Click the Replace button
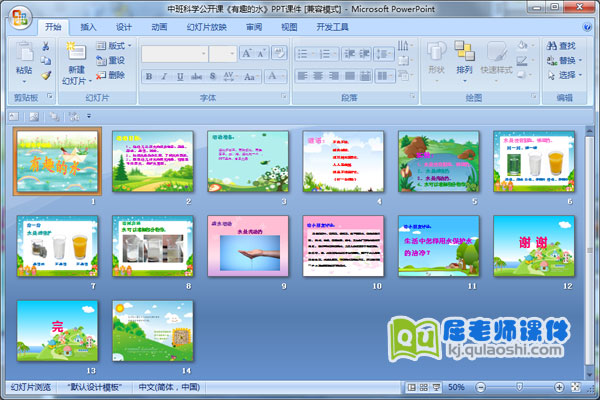This screenshot has height=400, width=600. pyautogui.click(x=564, y=60)
